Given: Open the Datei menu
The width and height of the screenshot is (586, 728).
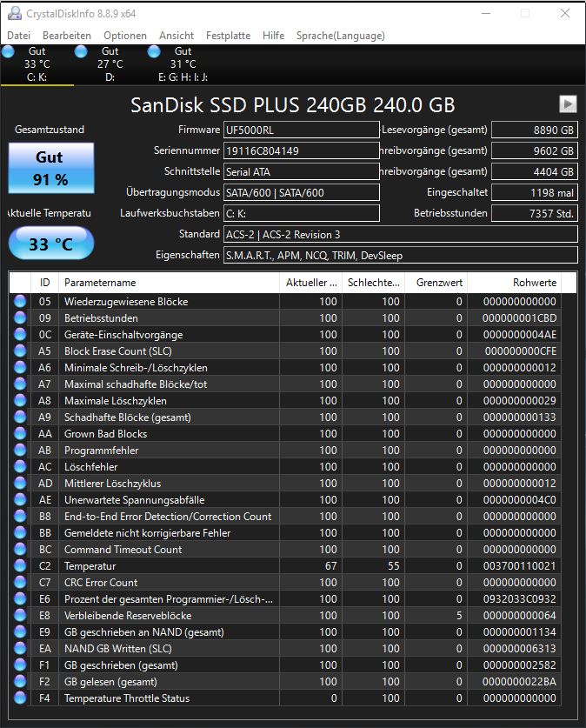Looking at the screenshot, I should coord(18,36).
